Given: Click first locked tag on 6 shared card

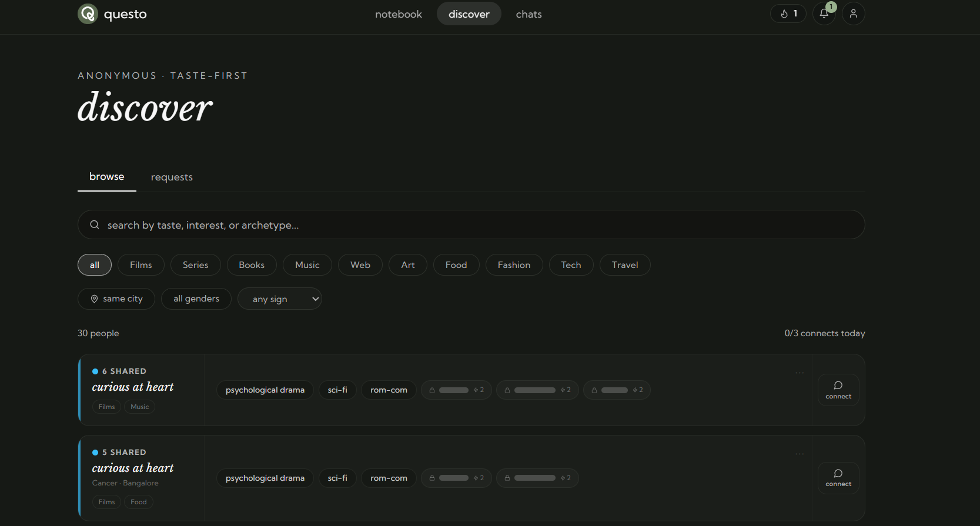Looking at the screenshot, I should (456, 390).
